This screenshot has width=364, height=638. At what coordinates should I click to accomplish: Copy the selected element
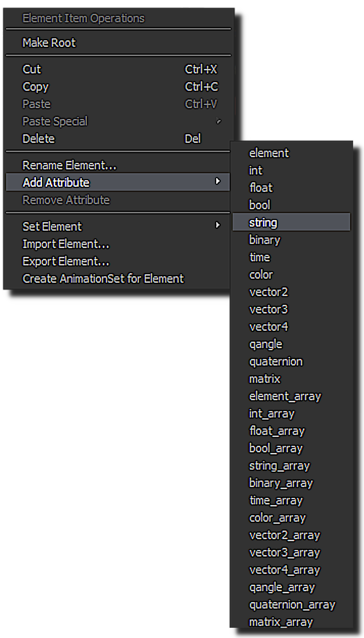[x=36, y=87]
